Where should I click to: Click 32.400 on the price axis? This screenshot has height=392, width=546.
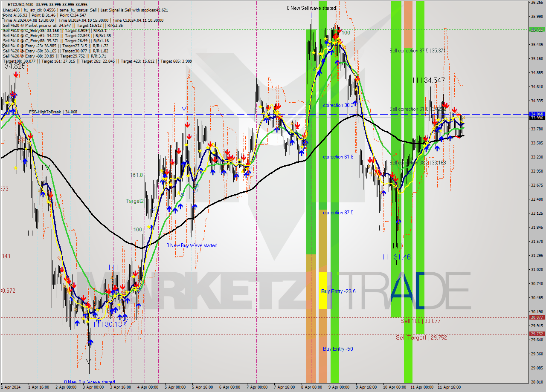(537, 199)
